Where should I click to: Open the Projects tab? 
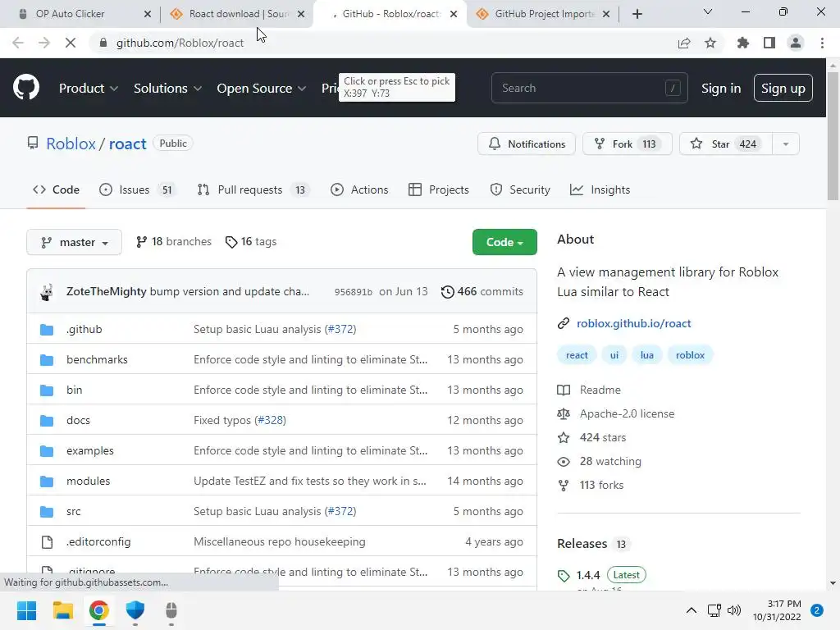point(438,189)
